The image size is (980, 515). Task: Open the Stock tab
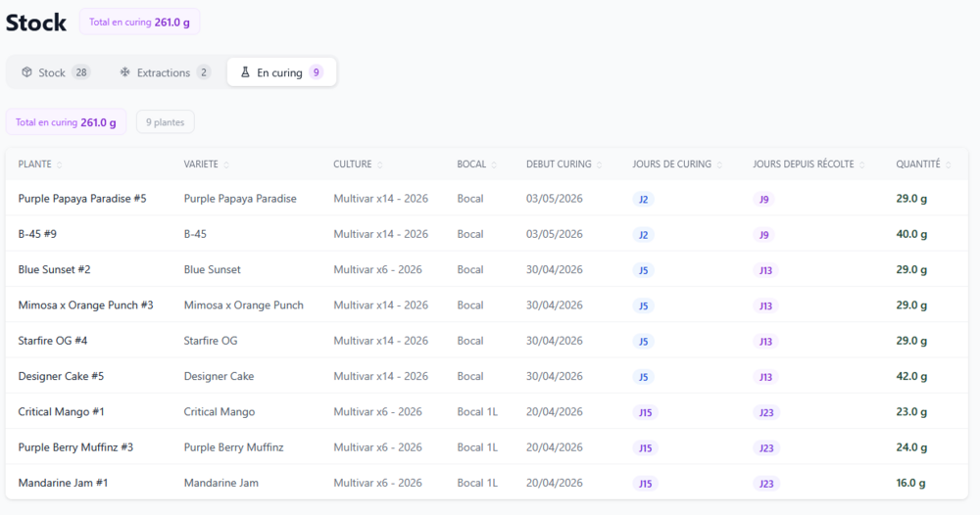tap(56, 72)
